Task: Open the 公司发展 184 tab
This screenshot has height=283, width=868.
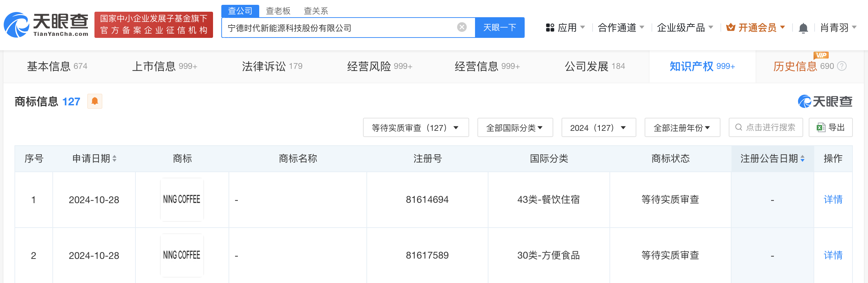Action: click(x=595, y=66)
